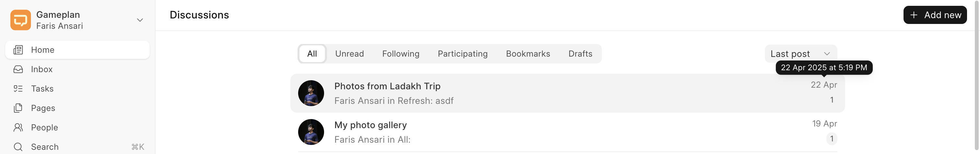Open the Bookmarks tab
The image size is (980, 154).
point(528,54)
